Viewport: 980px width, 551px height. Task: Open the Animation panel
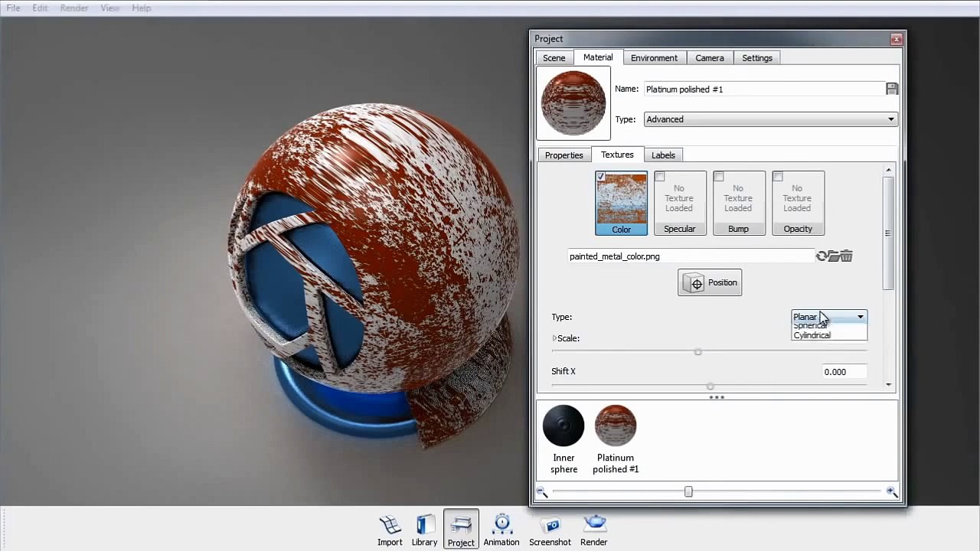(x=501, y=530)
